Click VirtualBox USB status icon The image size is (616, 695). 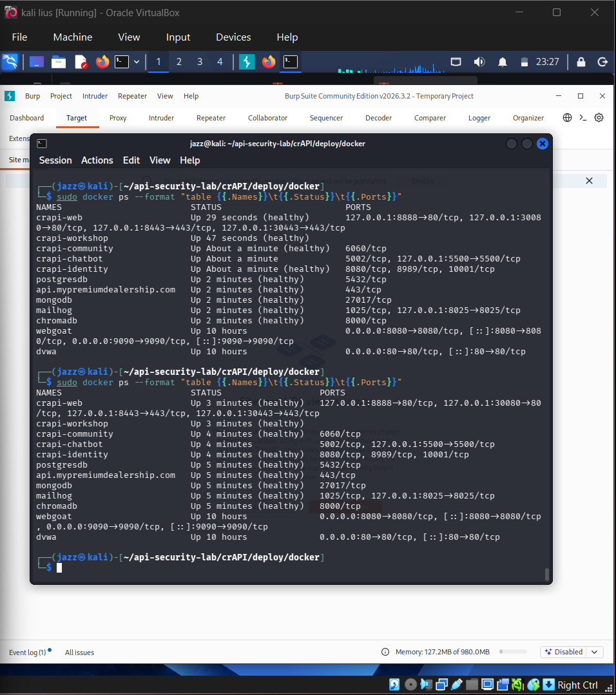click(x=457, y=685)
